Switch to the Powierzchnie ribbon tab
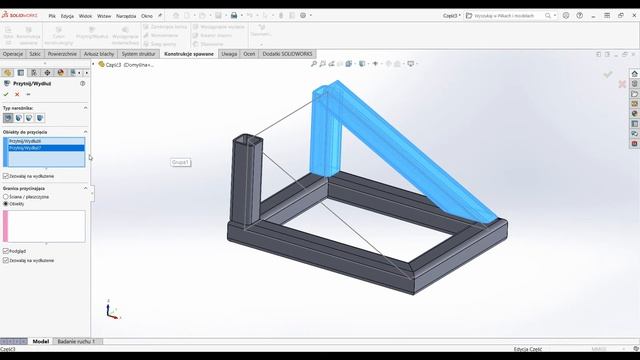Screen dimensions: 640x360 coord(62,54)
